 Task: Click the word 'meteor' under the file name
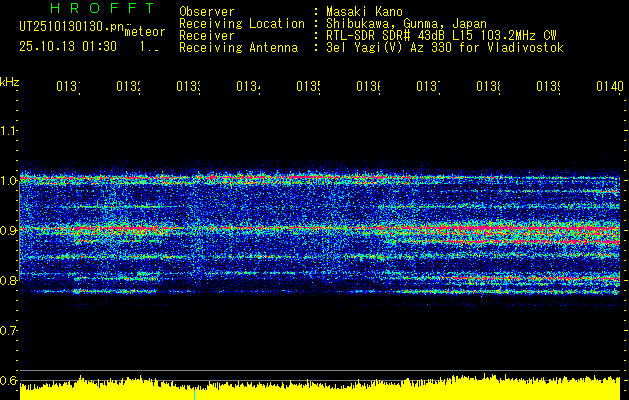click(x=145, y=32)
